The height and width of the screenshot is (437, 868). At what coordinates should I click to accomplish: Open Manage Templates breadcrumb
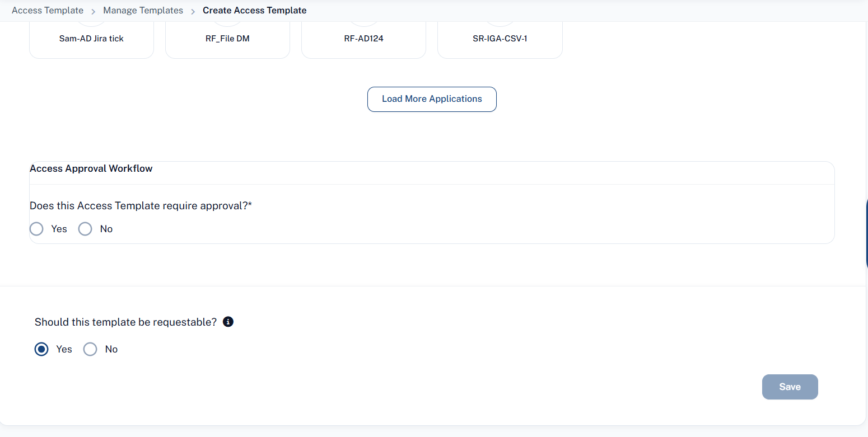point(143,11)
